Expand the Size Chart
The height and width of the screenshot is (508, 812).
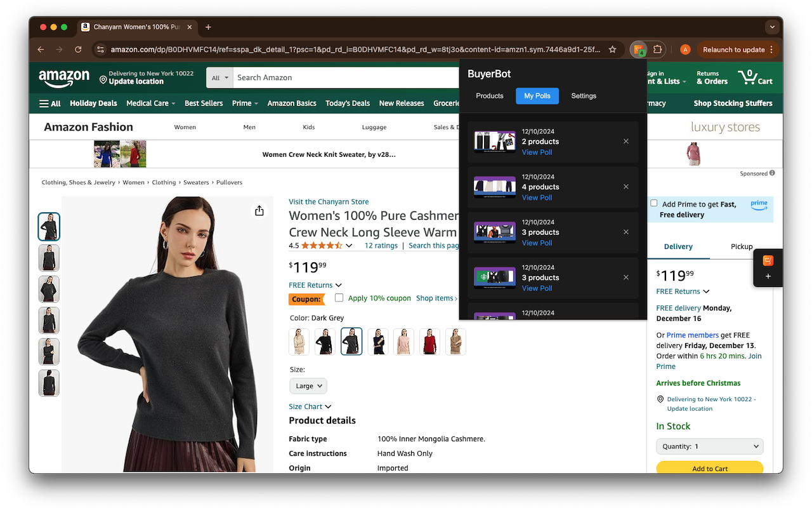pyautogui.click(x=310, y=406)
